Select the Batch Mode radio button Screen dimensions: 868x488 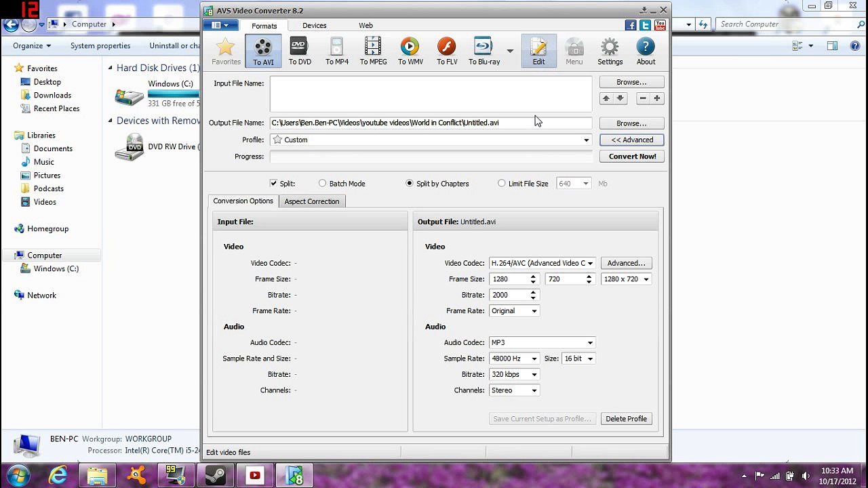click(322, 183)
